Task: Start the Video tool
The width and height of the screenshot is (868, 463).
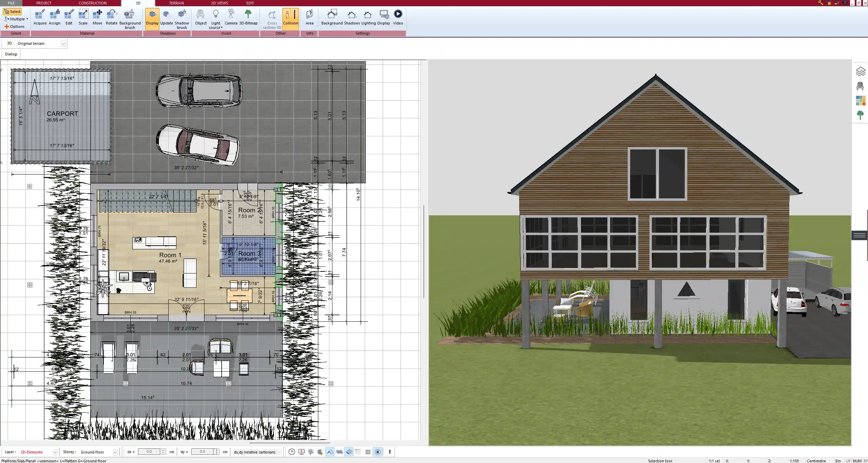Action: pos(398,17)
